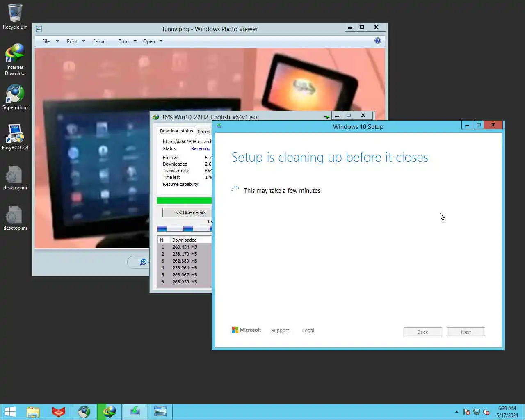Viewport: 525px width, 420px height.
Task: Minimize the IDM download window
Action: [x=337, y=116]
